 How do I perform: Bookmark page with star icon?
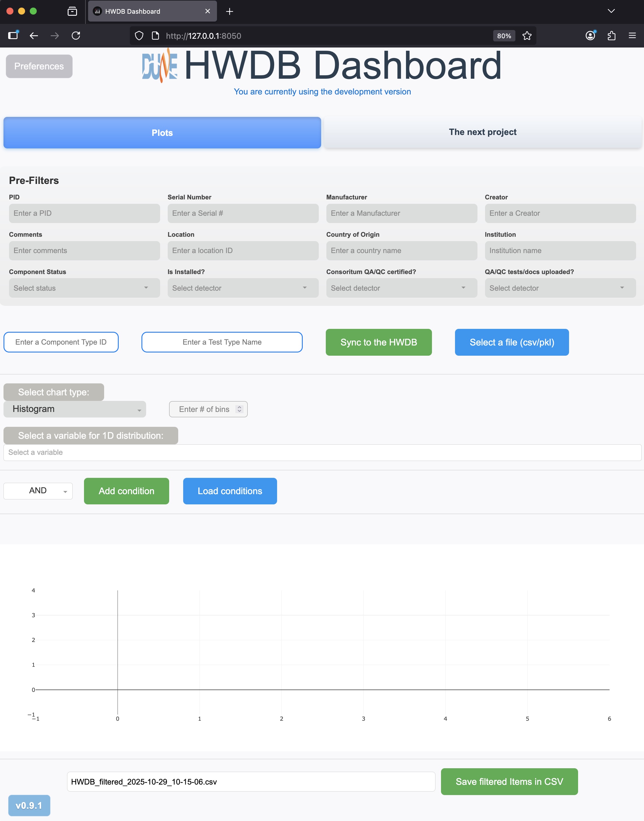527,36
